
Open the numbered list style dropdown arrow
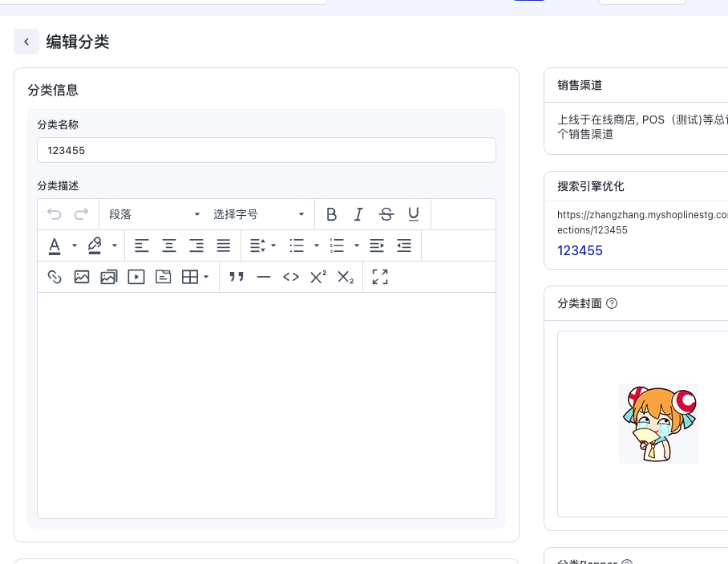click(x=356, y=245)
